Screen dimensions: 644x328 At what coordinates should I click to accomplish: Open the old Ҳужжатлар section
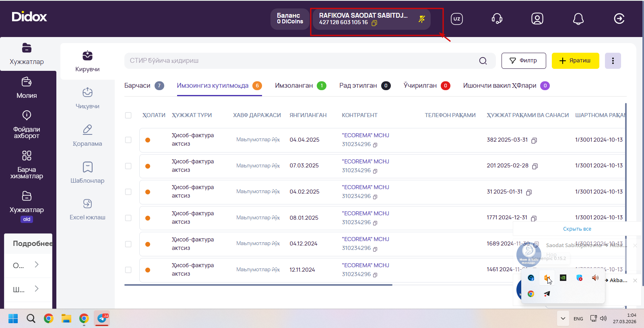(x=27, y=206)
